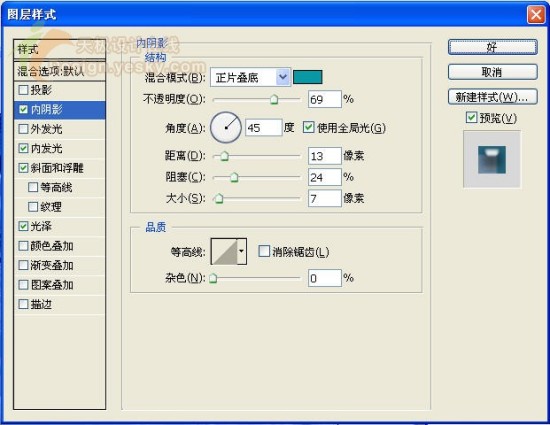Click the 不透明度 opacity slider handle
Screen dimensions: 550x425
tap(274, 100)
